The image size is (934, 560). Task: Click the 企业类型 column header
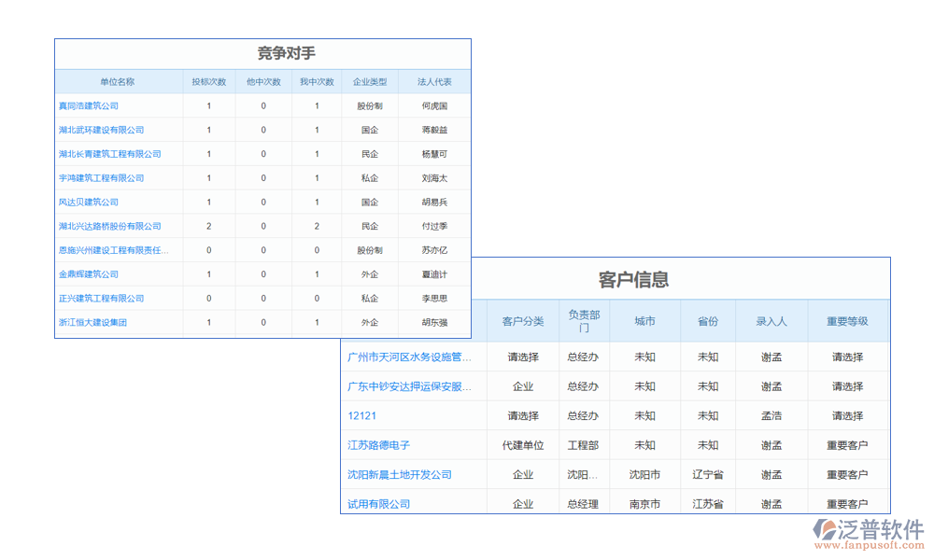(370, 81)
